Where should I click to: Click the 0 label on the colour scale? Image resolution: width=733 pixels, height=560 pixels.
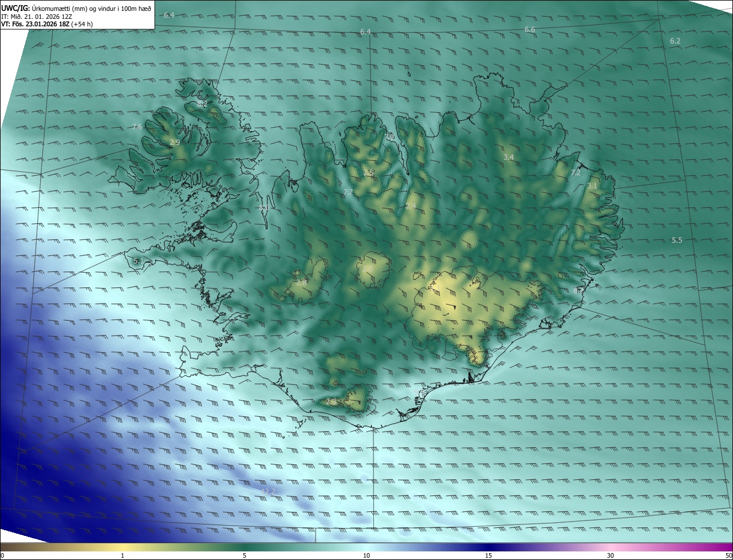click(2, 555)
